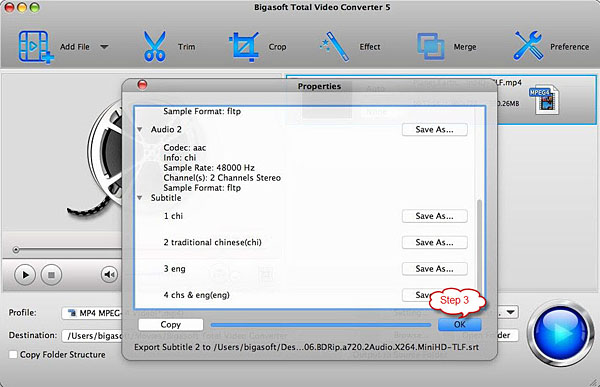Click Save As for subtitle 3 eng

point(434,269)
